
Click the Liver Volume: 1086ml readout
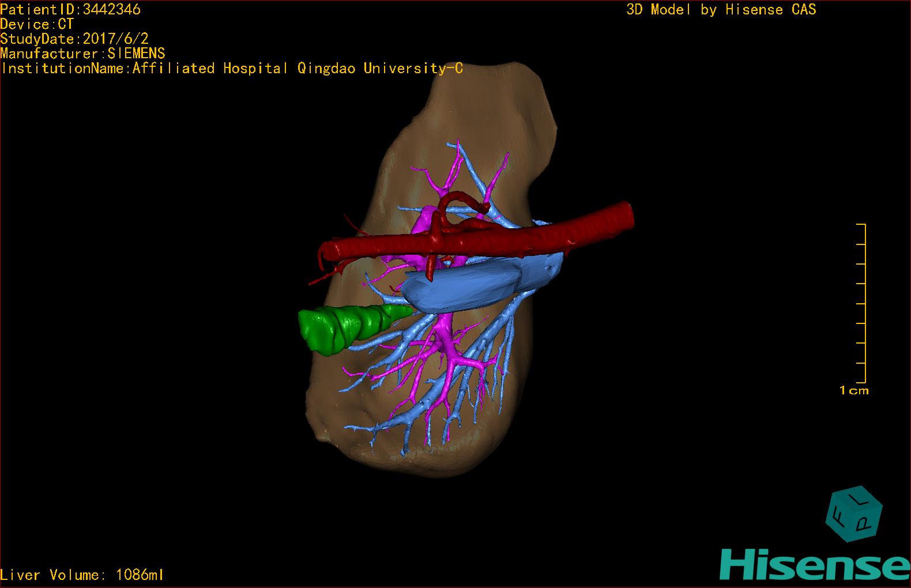click(x=82, y=575)
